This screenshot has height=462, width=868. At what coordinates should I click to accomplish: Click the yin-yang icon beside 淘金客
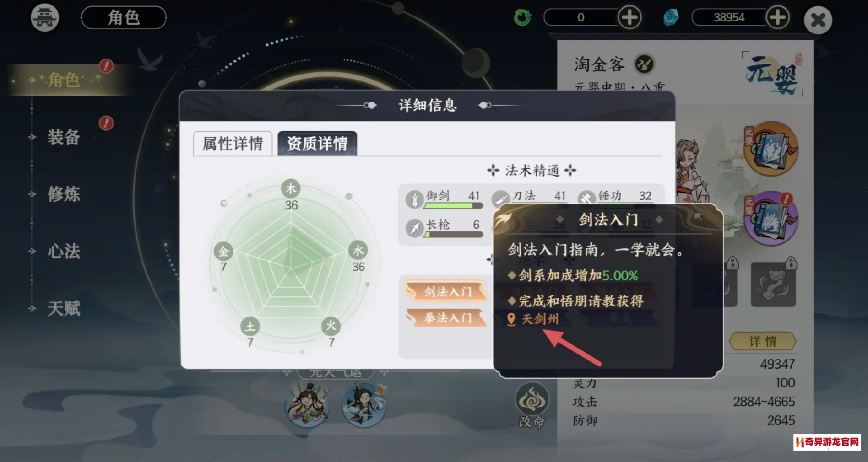coord(644,64)
